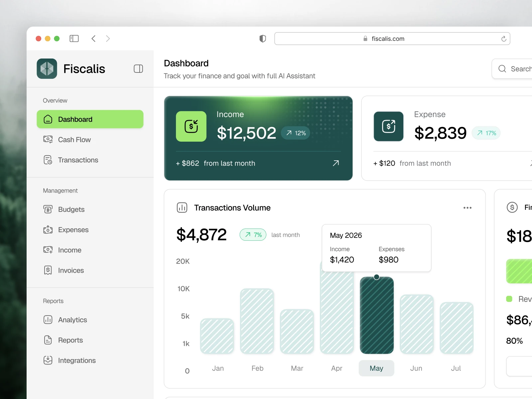Click the "+ $862 from last month" text

(215, 163)
